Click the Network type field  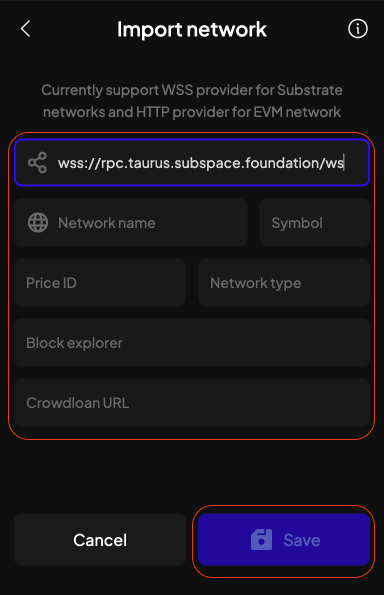coord(284,283)
